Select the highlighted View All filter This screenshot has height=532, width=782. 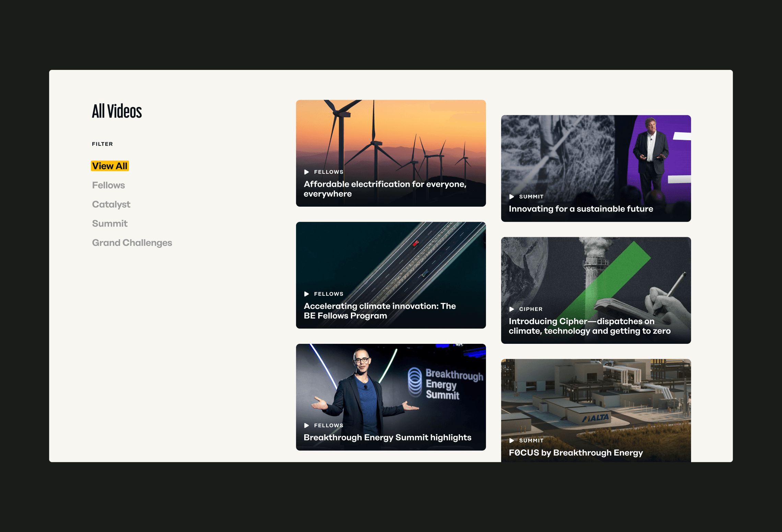click(110, 166)
